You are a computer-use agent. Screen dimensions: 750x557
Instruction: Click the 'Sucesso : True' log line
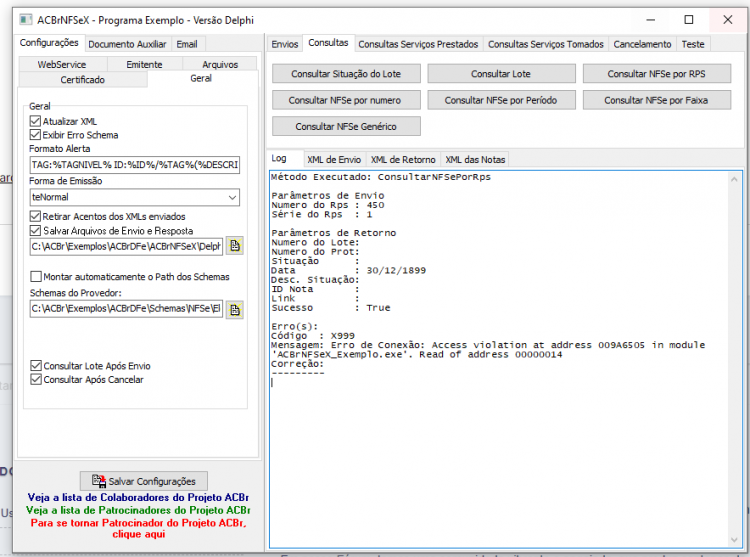[x=331, y=307]
